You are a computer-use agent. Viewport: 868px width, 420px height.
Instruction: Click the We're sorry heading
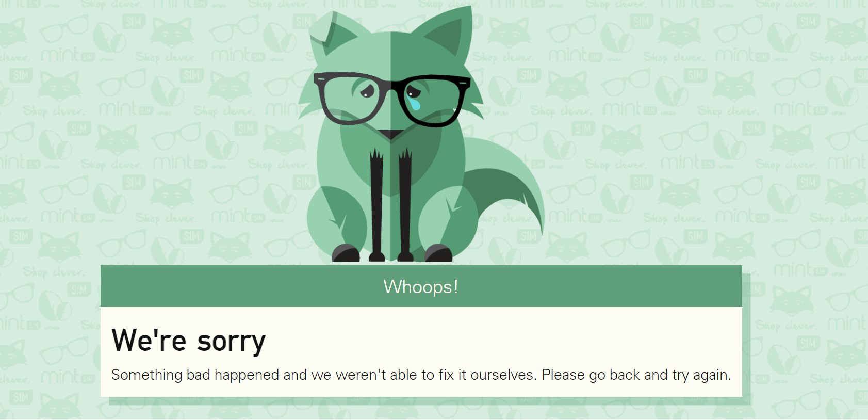(x=189, y=341)
